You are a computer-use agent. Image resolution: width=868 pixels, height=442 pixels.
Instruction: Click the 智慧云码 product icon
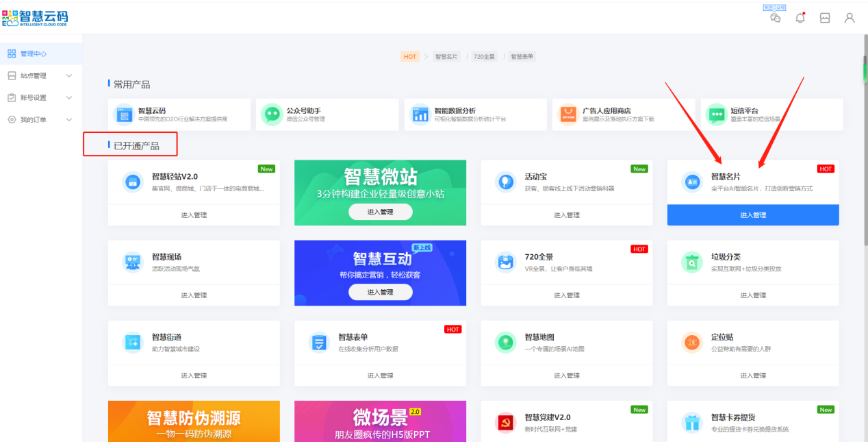tap(124, 114)
